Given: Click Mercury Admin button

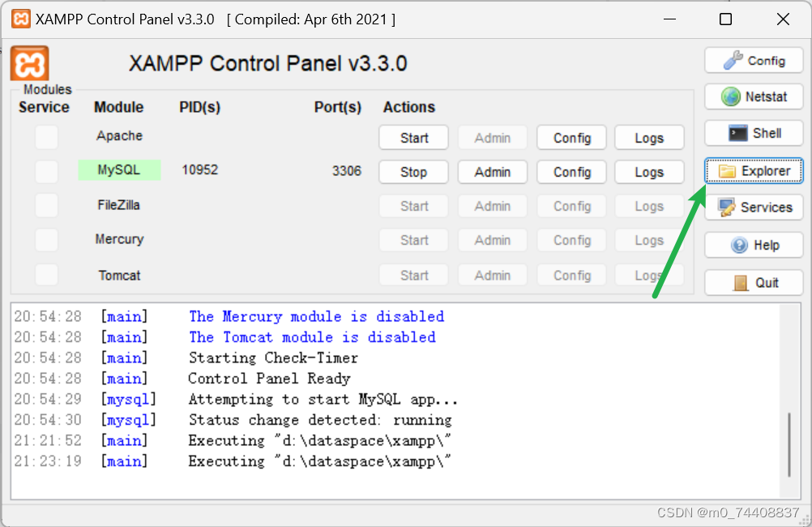Looking at the screenshot, I should click(493, 241).
